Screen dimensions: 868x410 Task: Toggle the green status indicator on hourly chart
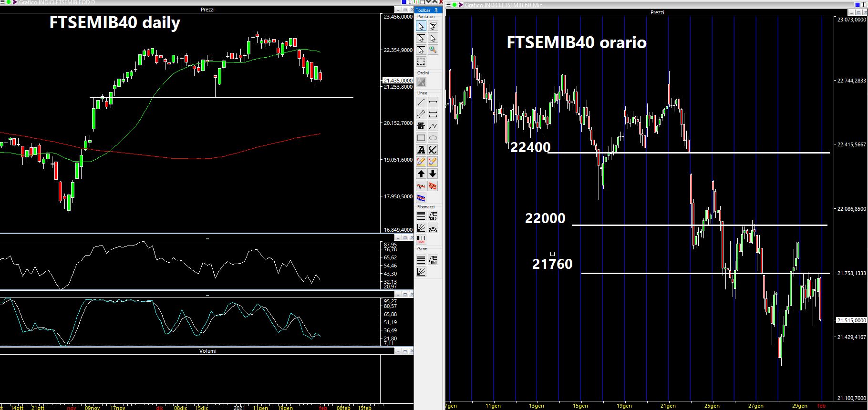(x=455, y=5)
